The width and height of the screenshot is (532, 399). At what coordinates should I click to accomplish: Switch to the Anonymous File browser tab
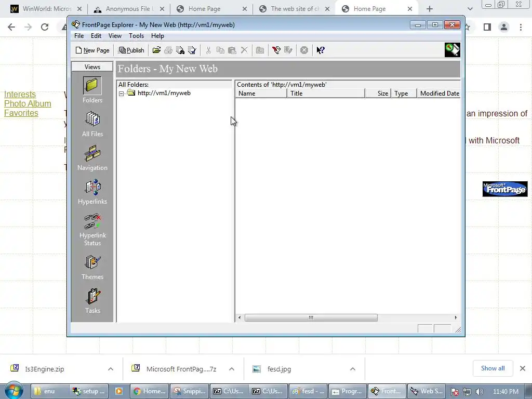click(x=129, y=9)
